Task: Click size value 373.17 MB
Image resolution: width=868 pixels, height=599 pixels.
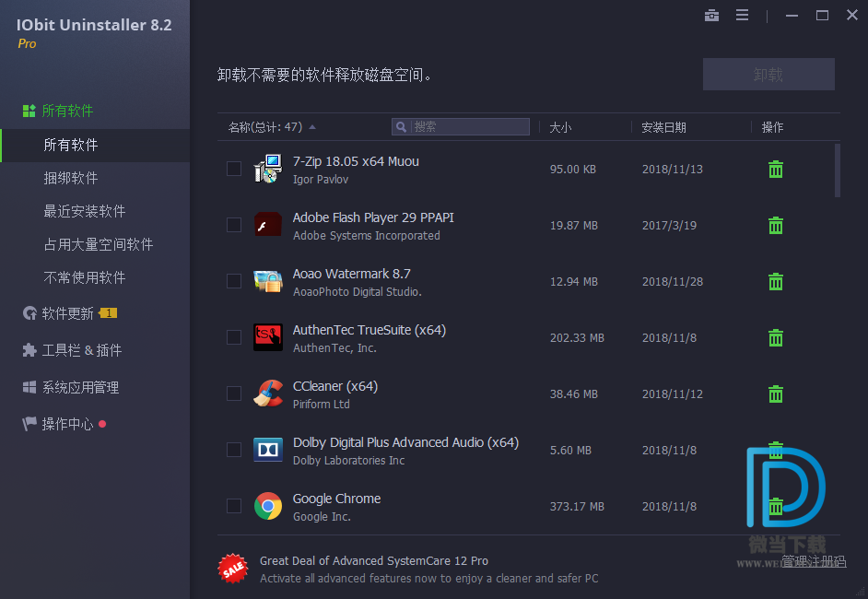Action: (577, 507)
